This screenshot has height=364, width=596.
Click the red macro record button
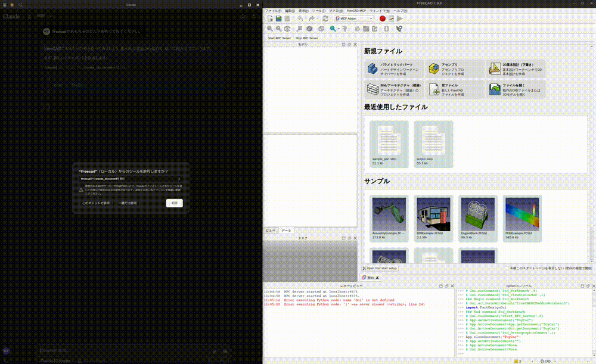click(x=383, y=19)
